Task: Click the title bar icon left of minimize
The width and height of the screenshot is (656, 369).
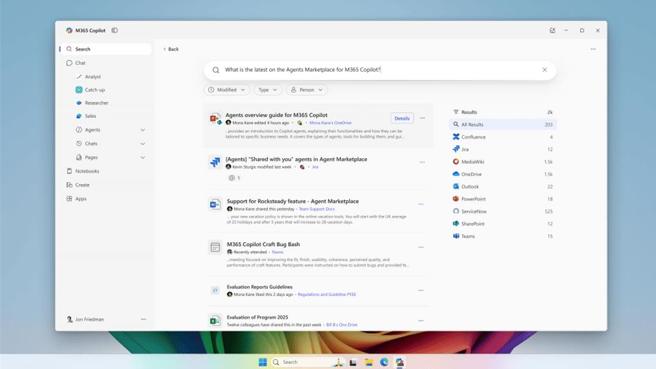Action: pos(552,31)
